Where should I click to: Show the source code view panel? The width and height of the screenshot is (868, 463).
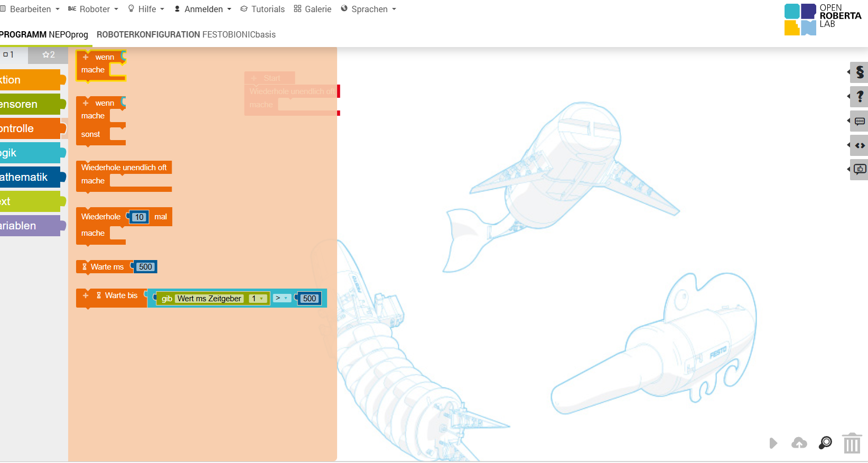coord(859,145)
